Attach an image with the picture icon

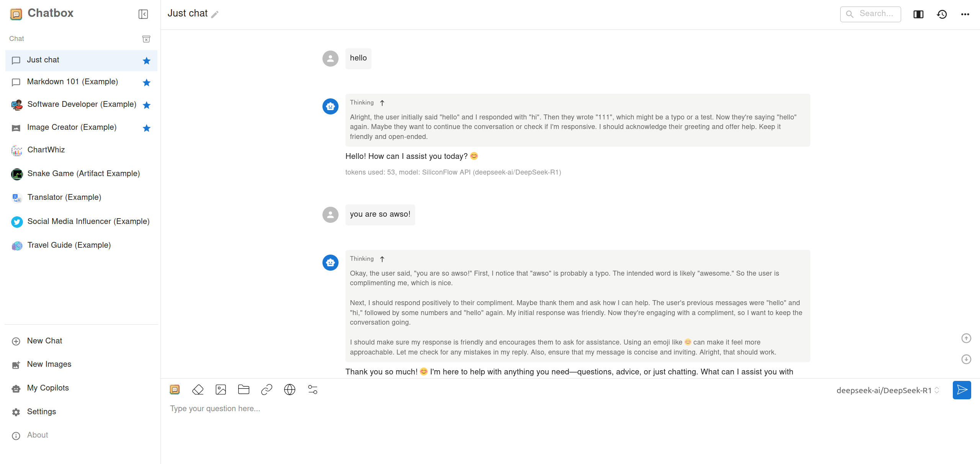221,390
